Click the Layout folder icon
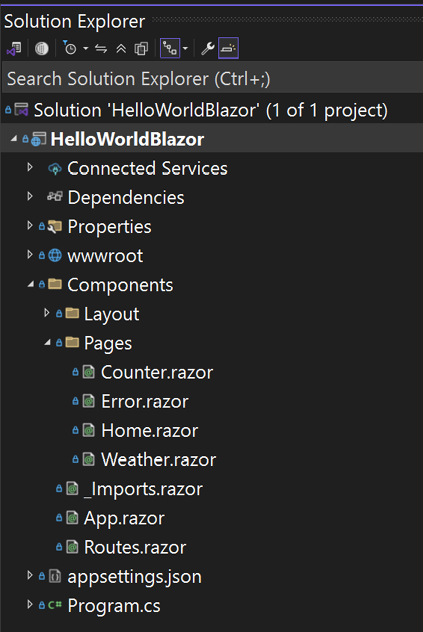The height and width of the screenshot is (632, 423). [72, 313]
